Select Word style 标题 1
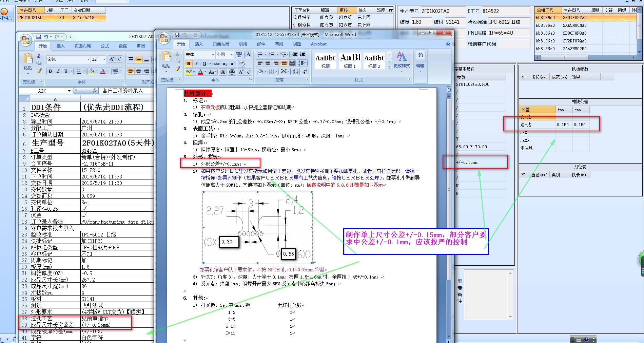Screen dimensions: 644x343 click(x=350, y=61)
